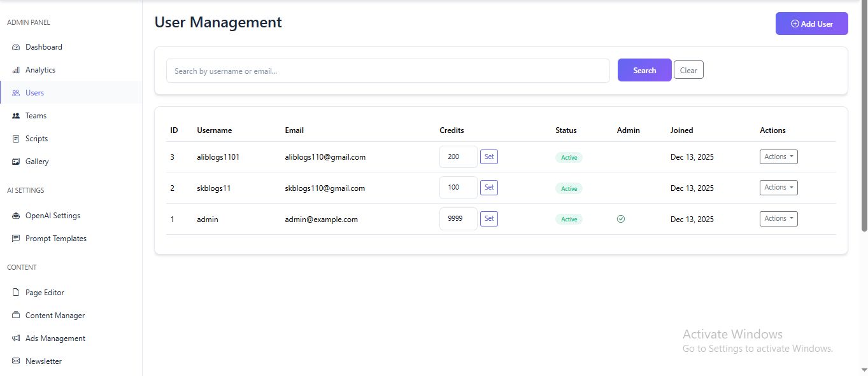The height and width of the screenshot is (376, 868).
Task: Click the Ads Management megaphone icon
Action: tap(16, 338)
